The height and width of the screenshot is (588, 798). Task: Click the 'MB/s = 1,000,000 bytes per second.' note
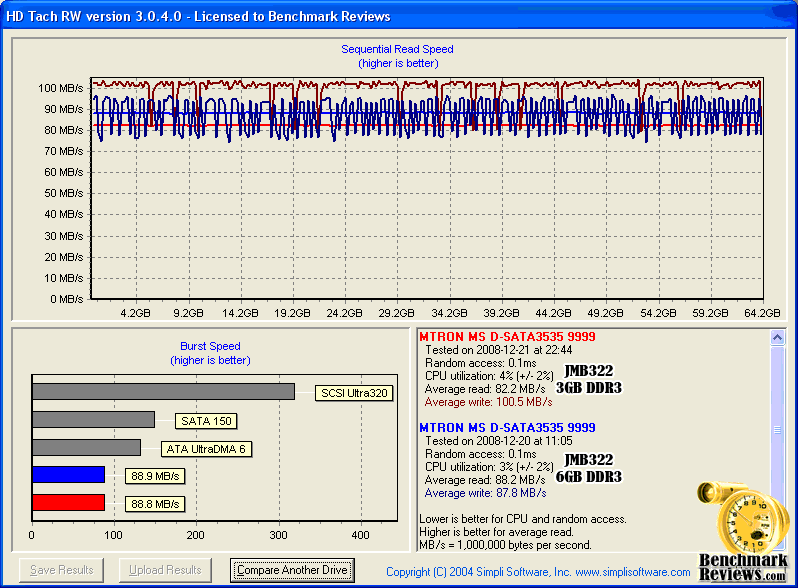pyautogui.click(x=505, y=545)
